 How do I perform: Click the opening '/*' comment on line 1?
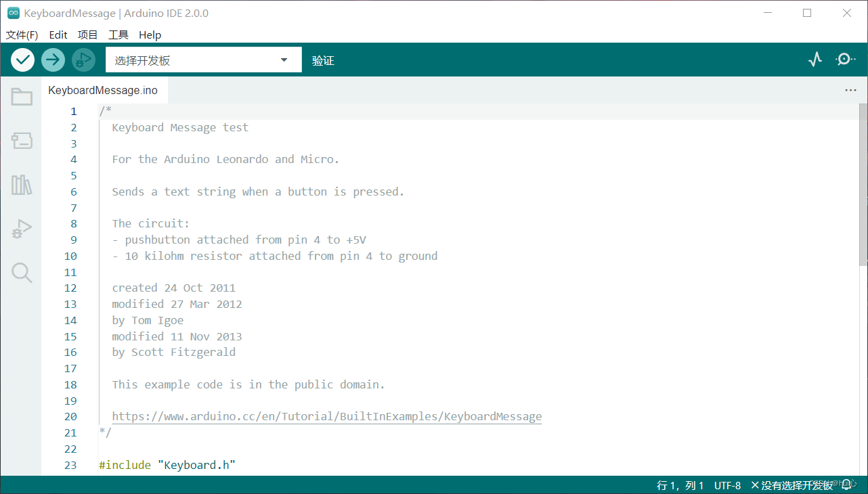(x=105, y=112)
